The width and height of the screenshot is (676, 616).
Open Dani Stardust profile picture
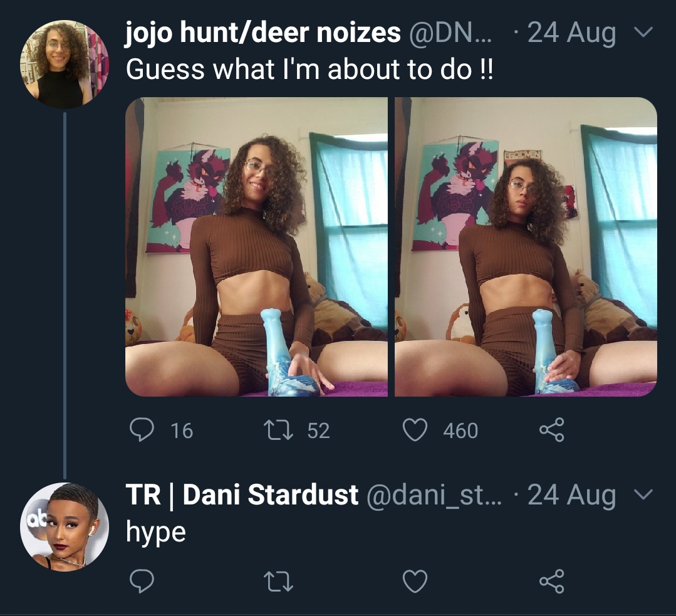[x=65, y=527]
